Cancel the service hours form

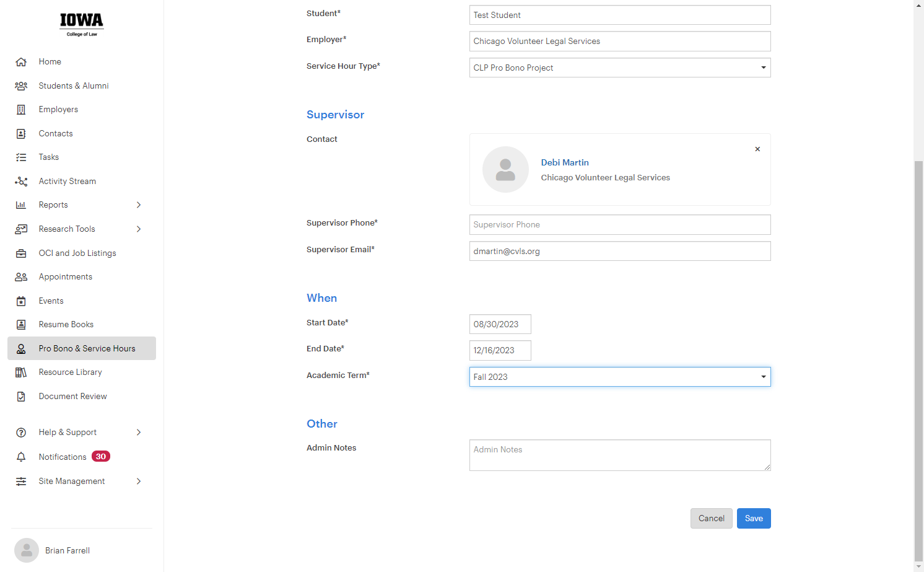pyautogui.click(x=712, y=519)
